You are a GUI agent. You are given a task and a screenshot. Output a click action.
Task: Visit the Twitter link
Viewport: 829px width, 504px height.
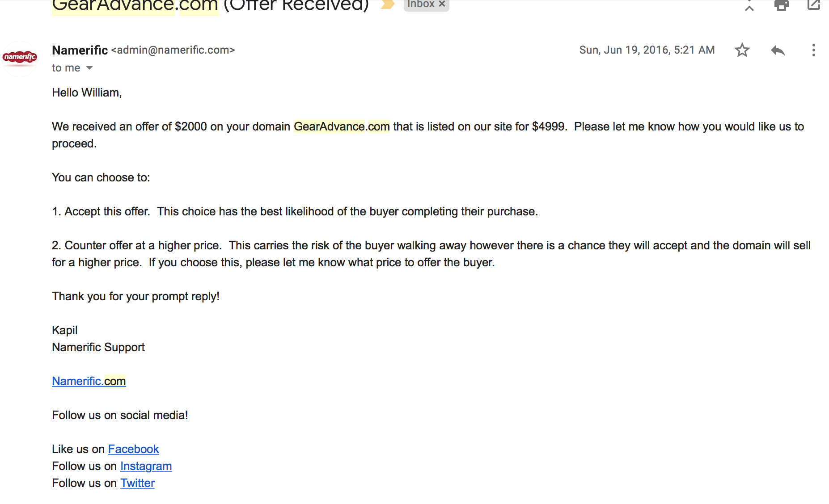pos(137,483)
